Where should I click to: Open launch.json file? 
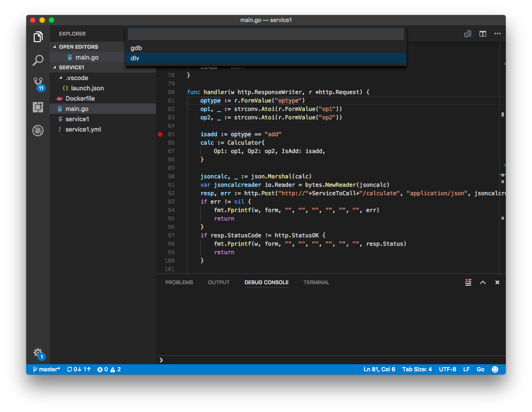pos(87,88)
